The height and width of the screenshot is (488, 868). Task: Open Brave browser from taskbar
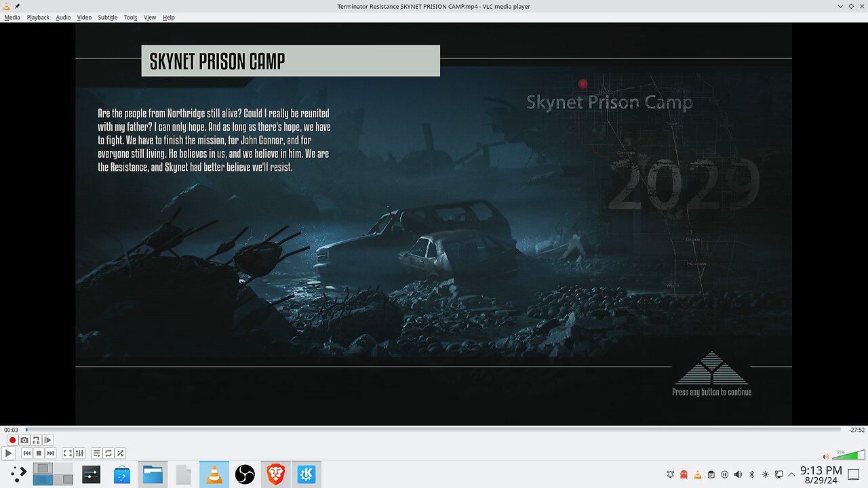[275, 474]
